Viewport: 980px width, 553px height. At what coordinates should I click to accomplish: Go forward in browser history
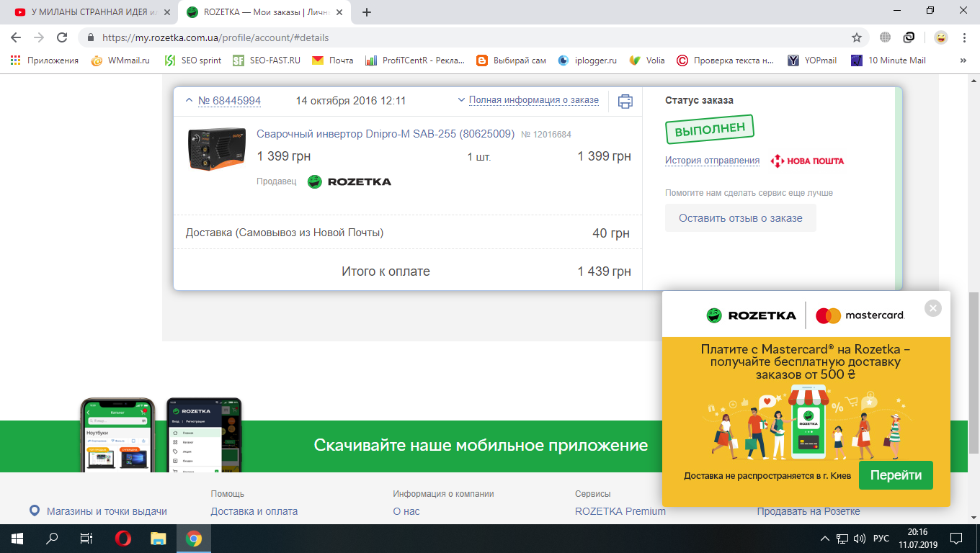39,37
